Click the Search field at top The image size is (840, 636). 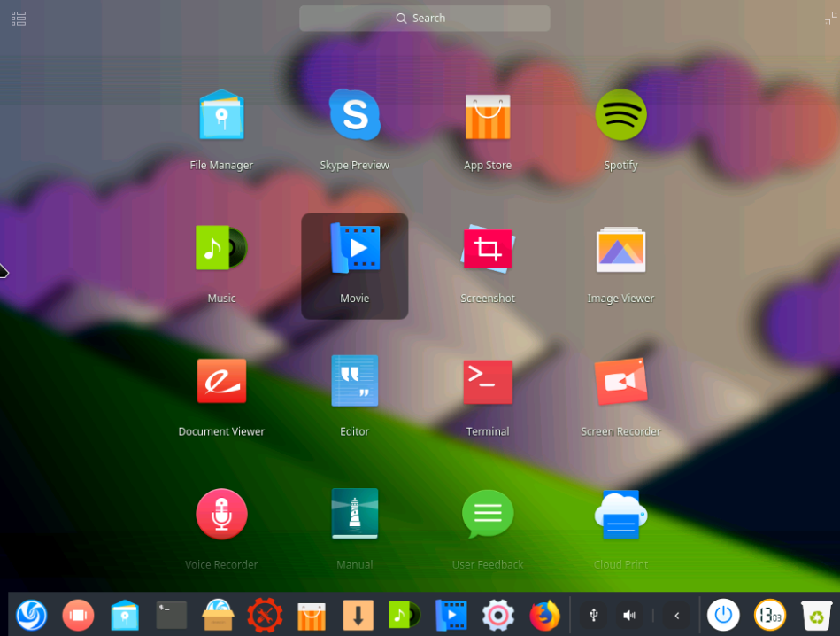coord(424,19)
